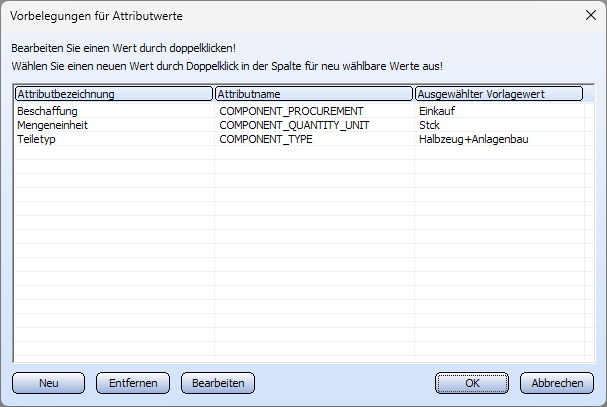Click the Neu button
Viewport: 607px width, 407px height.
(48, 383)
